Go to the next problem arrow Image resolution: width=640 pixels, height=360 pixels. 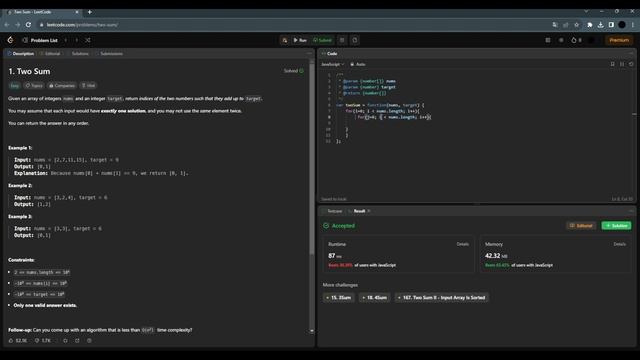coord(76,40)
